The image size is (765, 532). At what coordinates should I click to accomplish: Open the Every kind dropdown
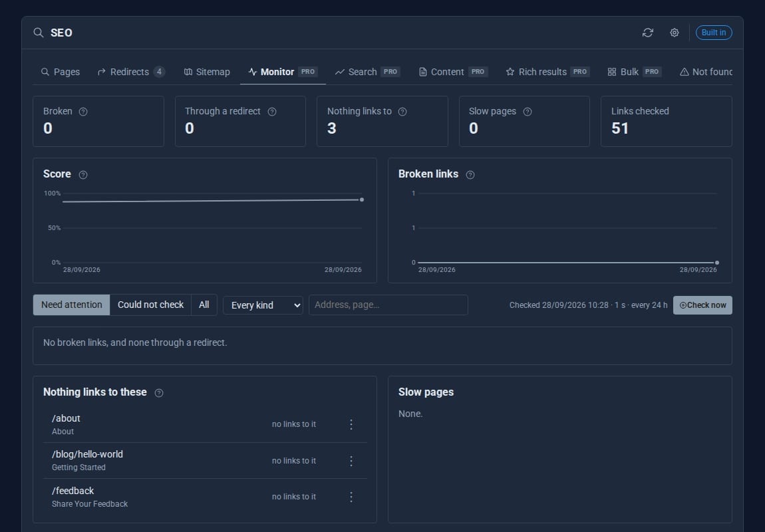click(263, 305)
